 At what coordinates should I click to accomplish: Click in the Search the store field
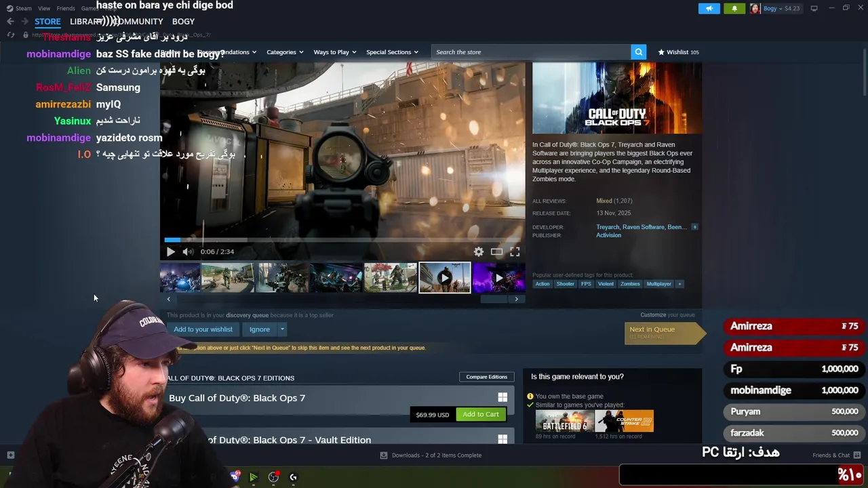pos(531,52)
